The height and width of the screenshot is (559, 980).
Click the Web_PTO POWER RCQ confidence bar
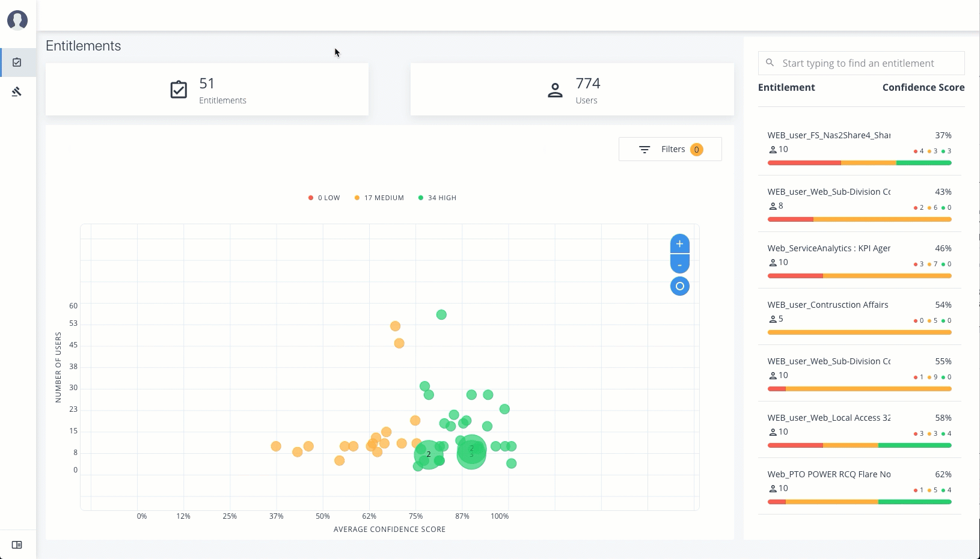859,502
